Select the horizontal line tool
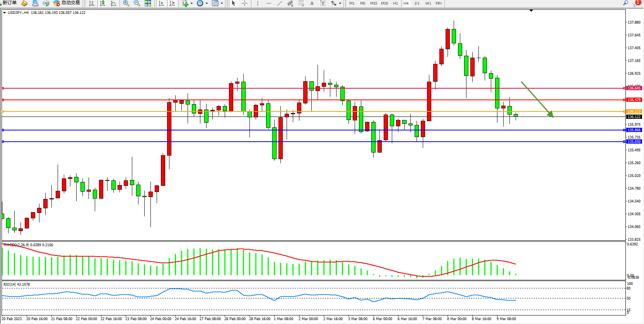Screen dimensions: 644x324 tap(269, 3)
